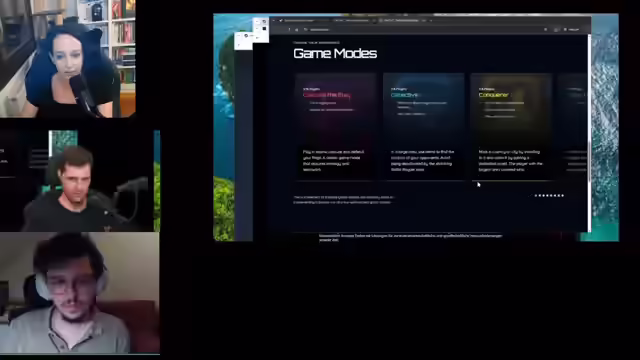
Task: Select the blue-haired woman's webcam feed
Action: (68, 59)
